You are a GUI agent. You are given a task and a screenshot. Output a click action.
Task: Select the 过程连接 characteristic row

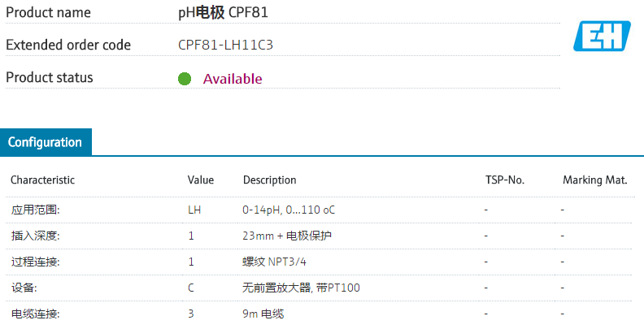[x=36, y=262]
